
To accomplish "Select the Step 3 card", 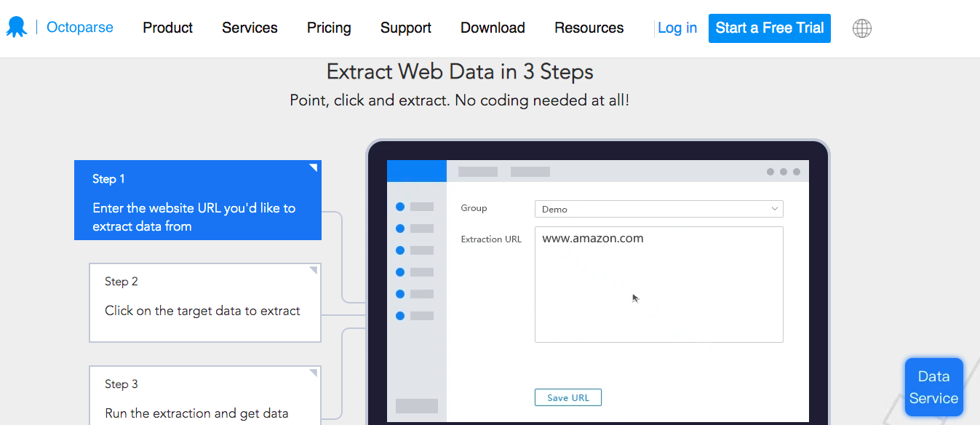I will 205,395.
